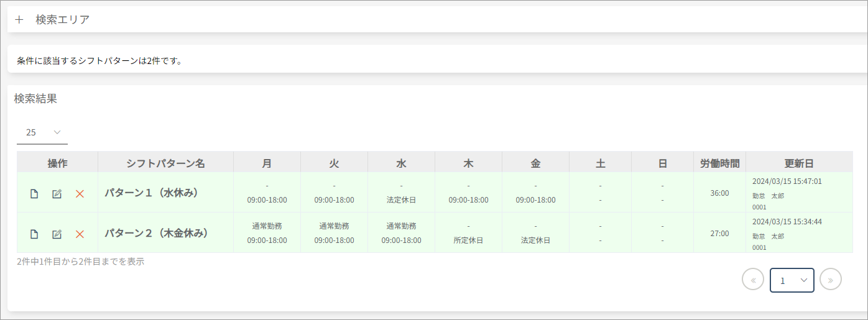
Task: Open detail document icon for パターン１（水休み）
Action: click(x=34, y=194)
